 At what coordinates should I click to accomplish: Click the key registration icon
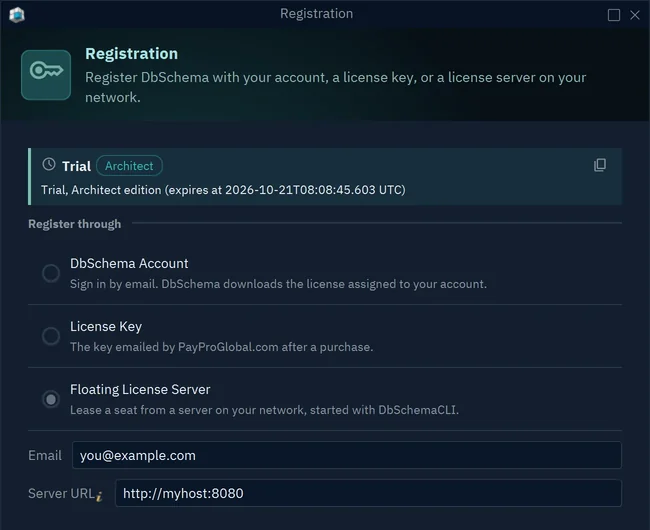click(46, 75)
